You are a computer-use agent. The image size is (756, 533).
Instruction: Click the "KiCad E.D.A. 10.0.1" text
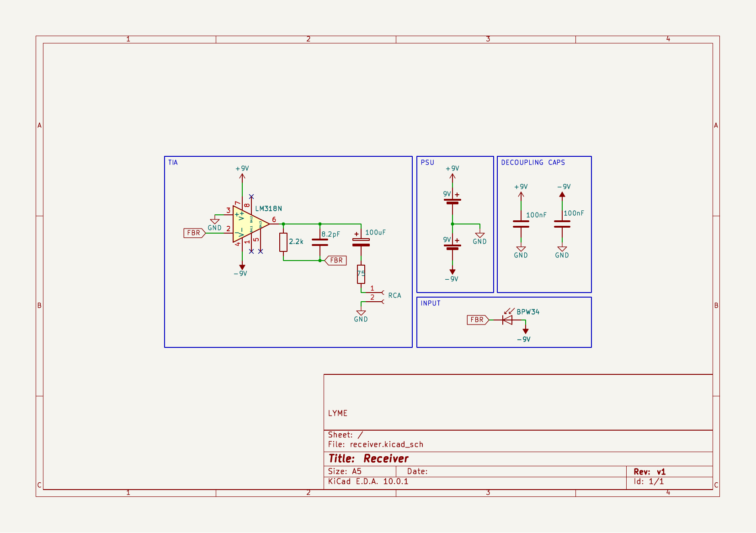[368, 481]
